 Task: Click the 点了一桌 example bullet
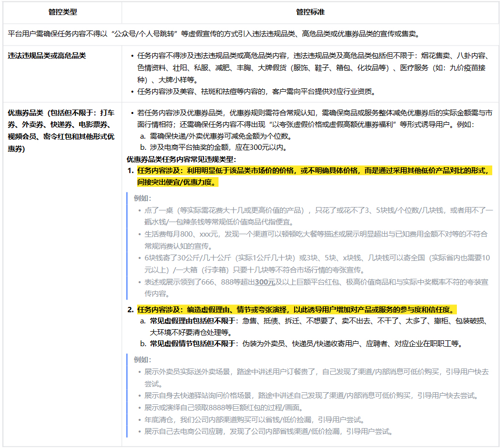click(291, 211)
